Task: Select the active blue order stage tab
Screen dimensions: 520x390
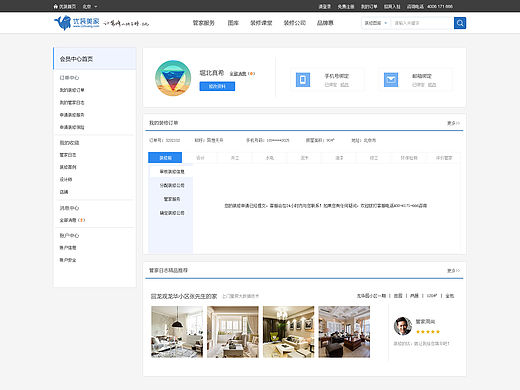Action: click(x=165, y=158)
